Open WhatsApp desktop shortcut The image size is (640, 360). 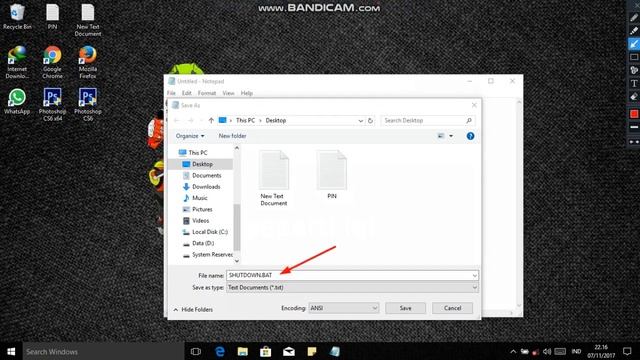(x=17, y=101)
